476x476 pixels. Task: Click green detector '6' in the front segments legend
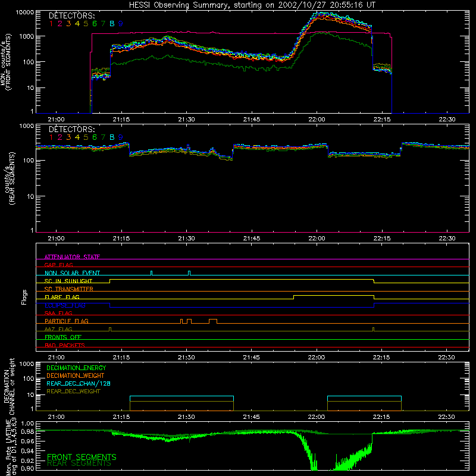coord(95,24)
